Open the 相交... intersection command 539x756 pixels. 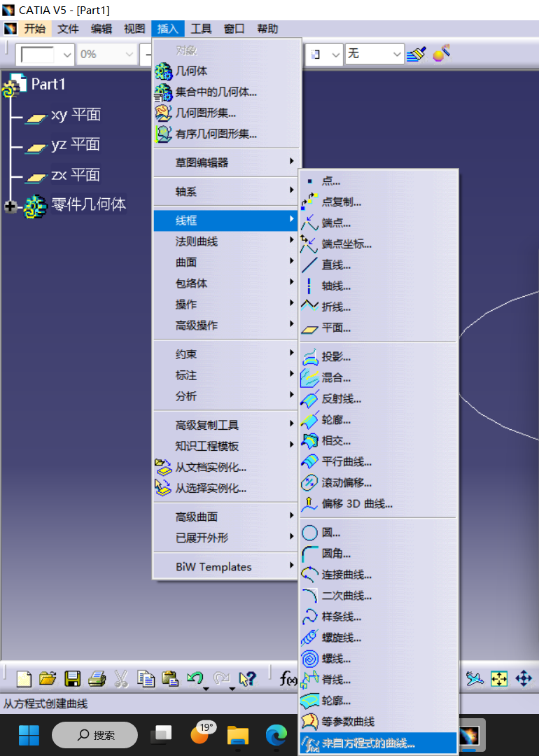[x=378, y=441]
